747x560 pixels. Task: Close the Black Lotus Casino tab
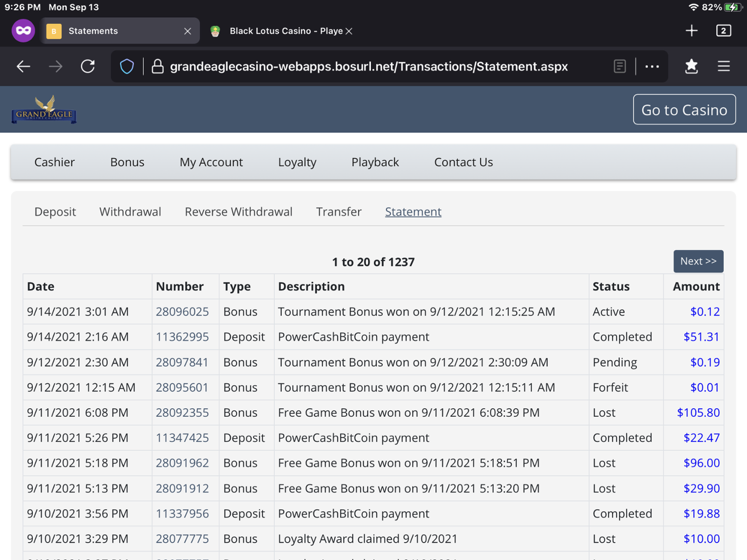349,31
